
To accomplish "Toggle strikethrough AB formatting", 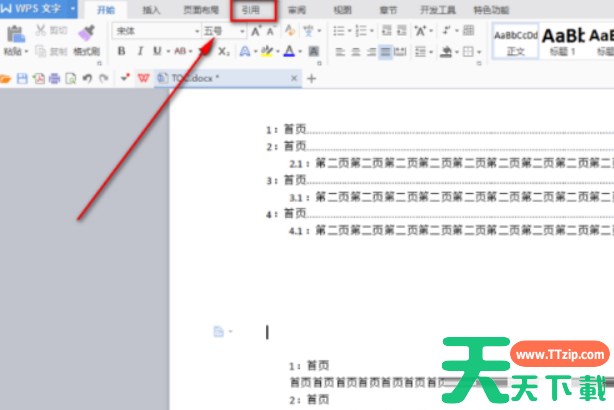I will click(x=180, y=51).
